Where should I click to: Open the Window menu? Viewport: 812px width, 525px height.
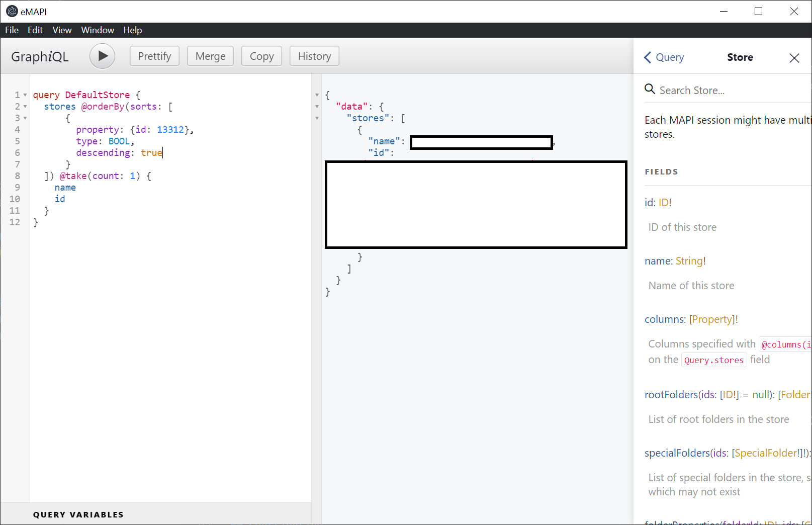98,30
